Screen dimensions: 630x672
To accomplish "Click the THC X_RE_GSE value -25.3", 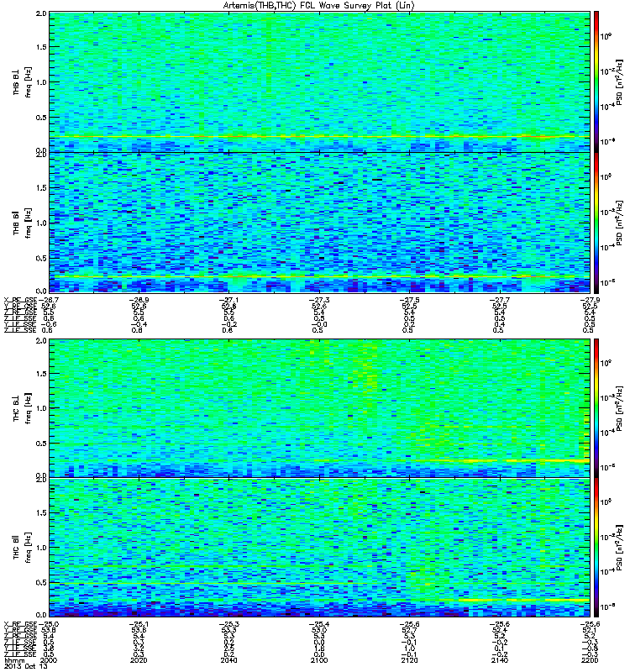I will (228, 624).
